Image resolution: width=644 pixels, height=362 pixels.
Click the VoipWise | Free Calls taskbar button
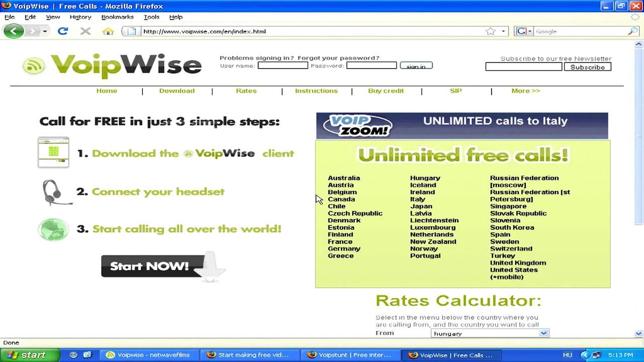coord(450,355)
